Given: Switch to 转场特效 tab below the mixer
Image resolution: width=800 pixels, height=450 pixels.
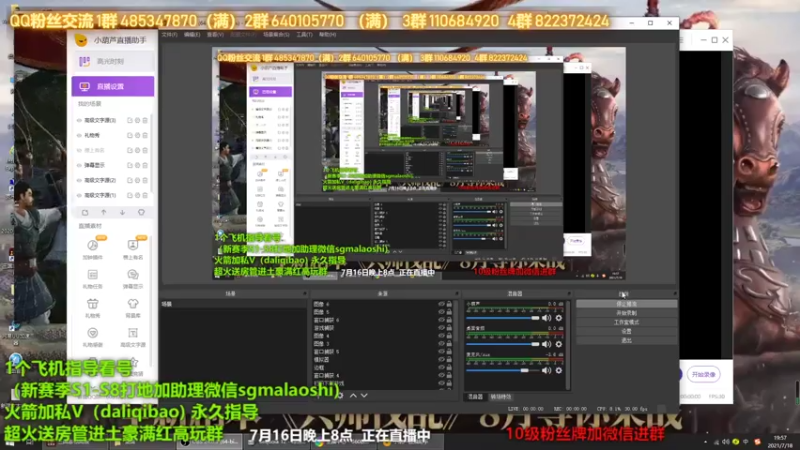Looking at the screenshot, I should (501, 397).
